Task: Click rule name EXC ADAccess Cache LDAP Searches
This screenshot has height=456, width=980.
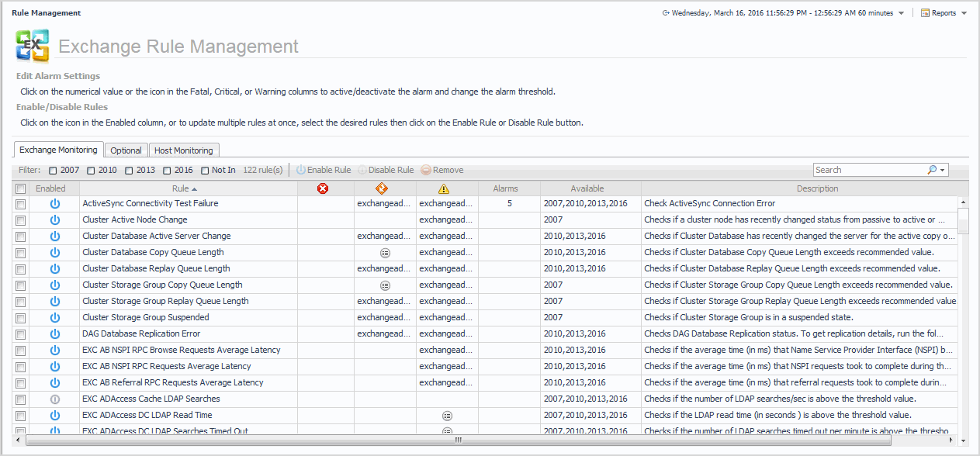Action: (151, 399)
